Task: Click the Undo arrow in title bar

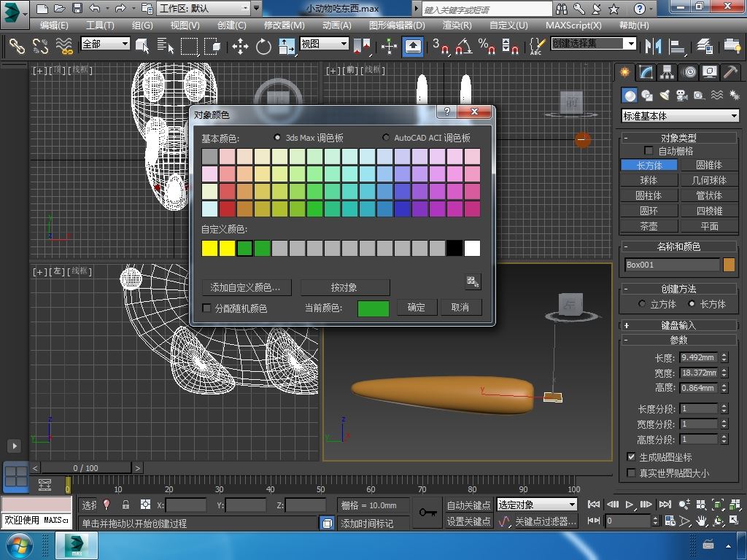Action: coord(94,8)
